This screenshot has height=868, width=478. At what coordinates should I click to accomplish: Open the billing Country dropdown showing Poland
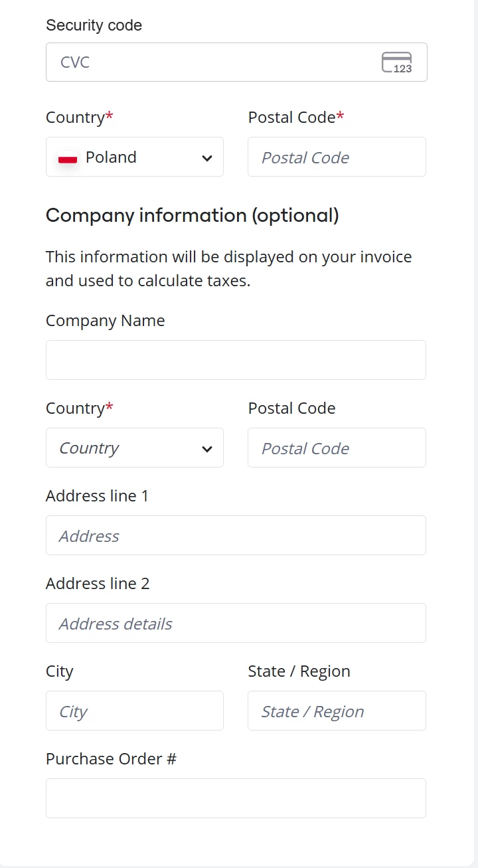pyautogui.click(x=135, y=157)
